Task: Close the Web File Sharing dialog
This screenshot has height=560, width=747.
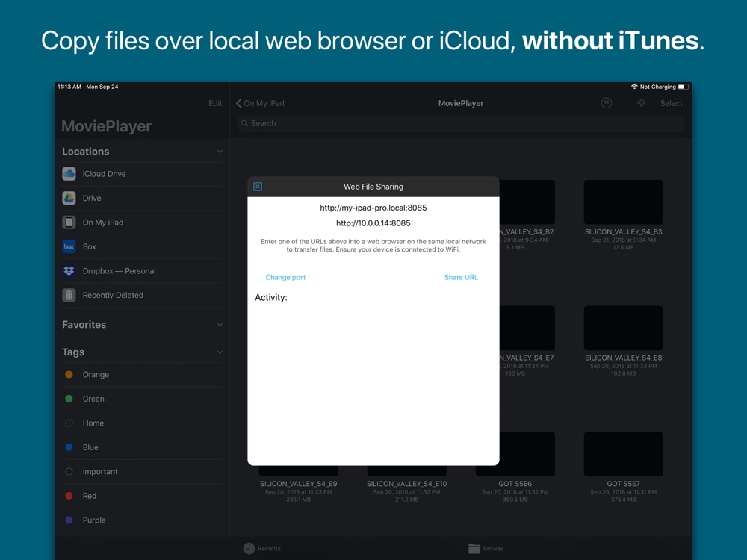Action: 258,187
